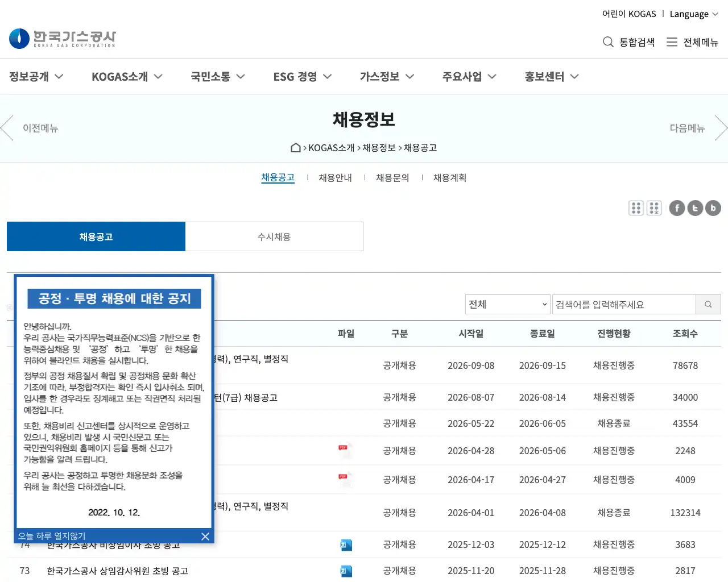Focus the 검색어를 입력해주세요 search field
728x582 pixels.
tap(624, 305)
